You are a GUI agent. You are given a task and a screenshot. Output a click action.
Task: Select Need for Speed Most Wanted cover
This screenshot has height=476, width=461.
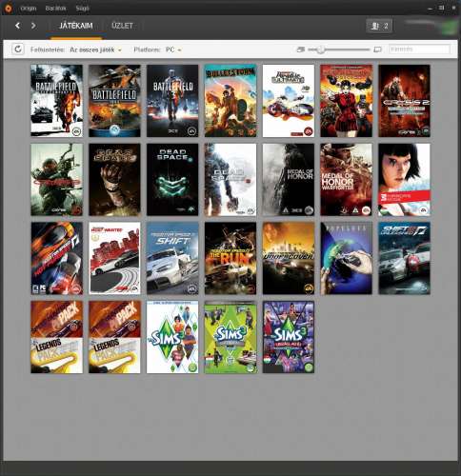pos(114,258)
